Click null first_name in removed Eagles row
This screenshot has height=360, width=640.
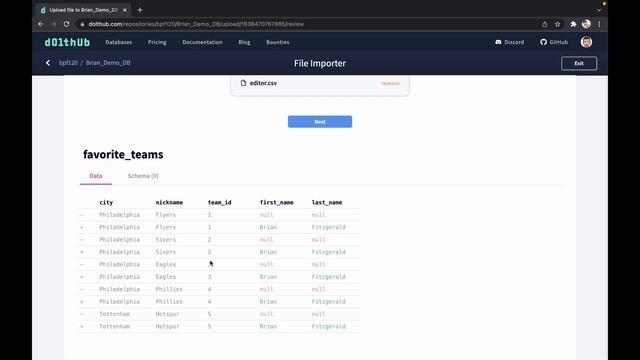pyautogui.click(x=267, y=264)
